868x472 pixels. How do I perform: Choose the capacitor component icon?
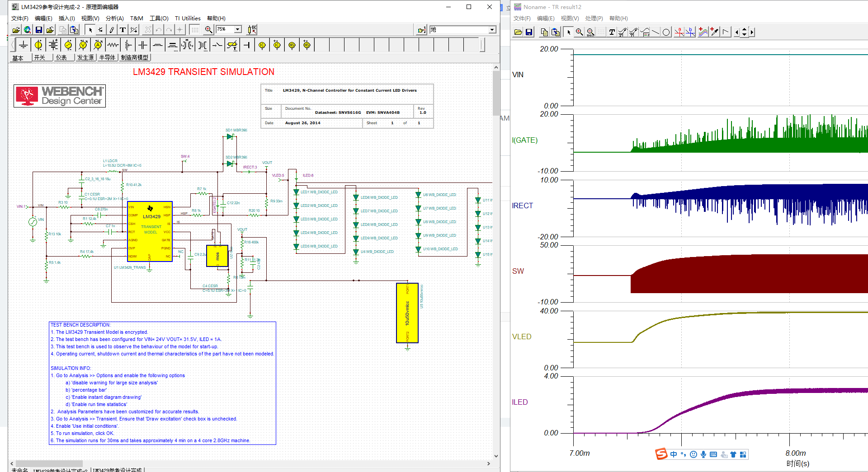143,45
